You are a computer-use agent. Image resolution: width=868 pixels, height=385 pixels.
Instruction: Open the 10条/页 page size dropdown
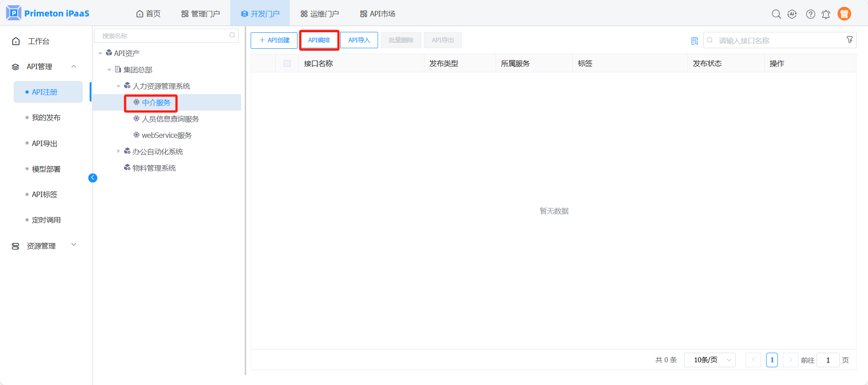point(710,360)
